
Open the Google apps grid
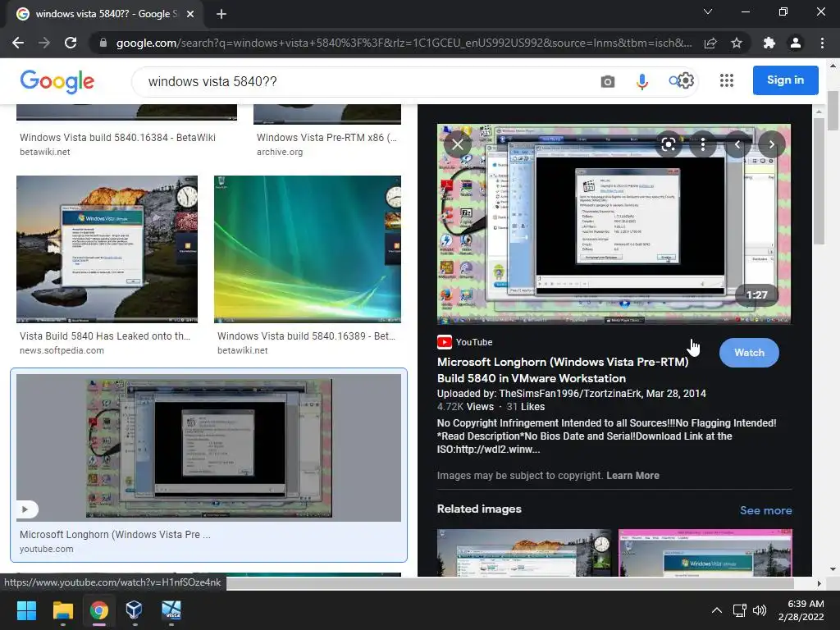coord(727,81)
